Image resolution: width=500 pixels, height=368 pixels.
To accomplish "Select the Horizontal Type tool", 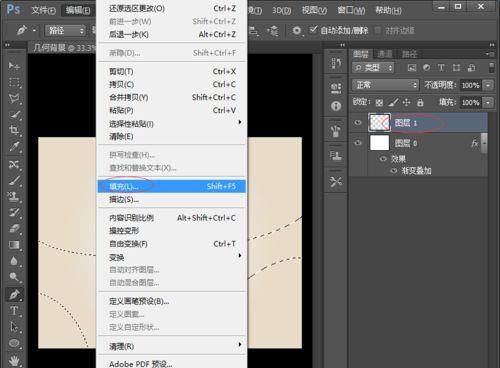I will (x=14, y=311).
